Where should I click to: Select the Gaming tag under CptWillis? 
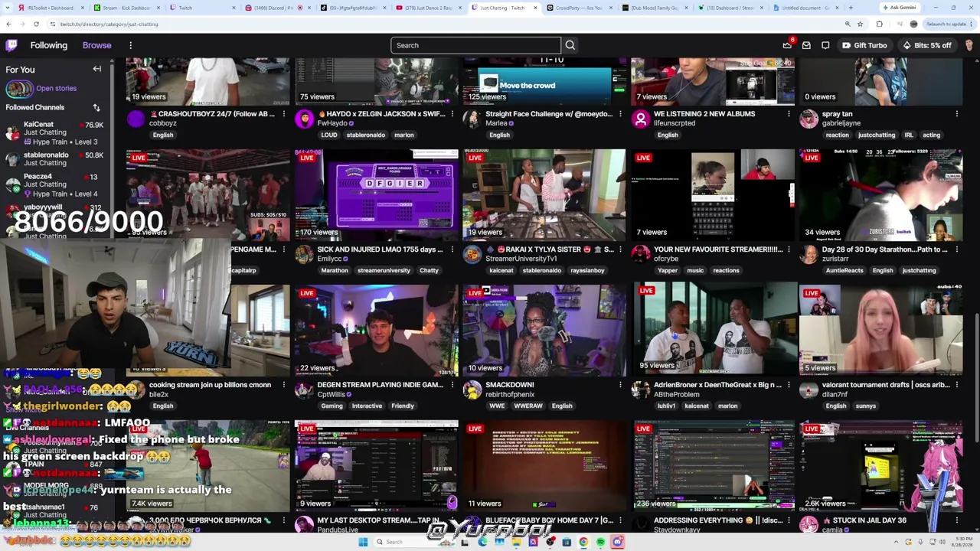point(332,406)
